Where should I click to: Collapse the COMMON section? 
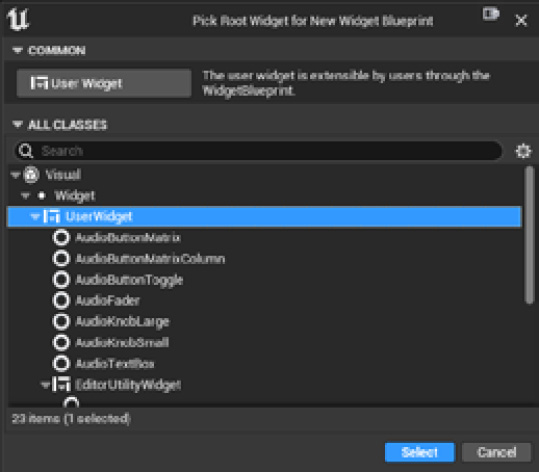coord(17,51)
